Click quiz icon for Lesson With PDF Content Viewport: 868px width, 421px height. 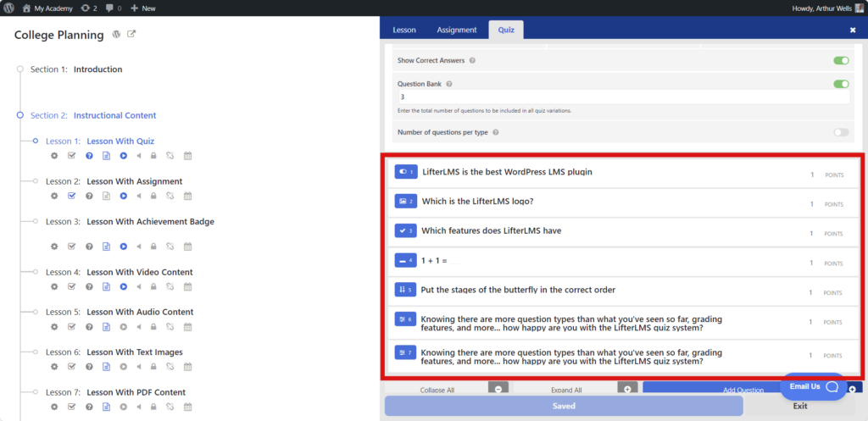click(x=89, y=407)
